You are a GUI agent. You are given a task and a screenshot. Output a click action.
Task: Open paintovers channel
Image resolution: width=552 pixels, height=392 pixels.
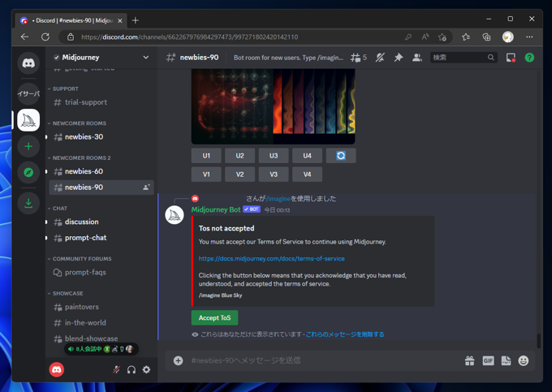click(101, 307)
